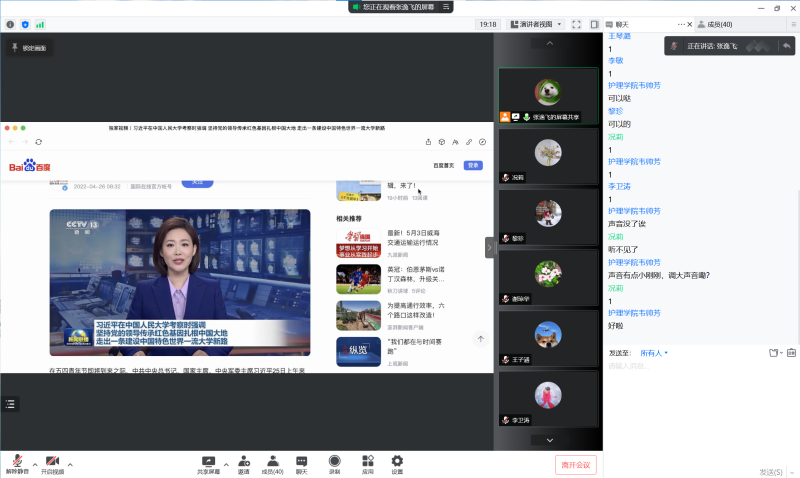Open meeting settings gear

coord(397,461)
